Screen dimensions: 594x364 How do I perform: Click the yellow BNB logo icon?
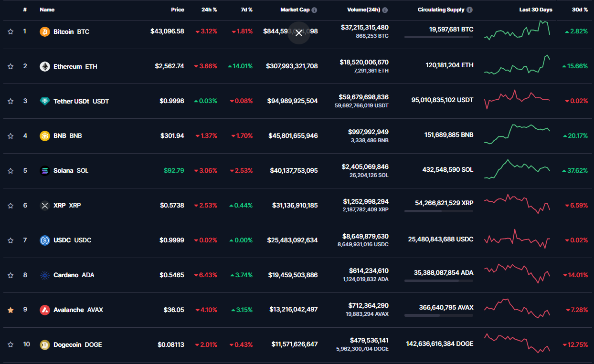click(45, 135)
